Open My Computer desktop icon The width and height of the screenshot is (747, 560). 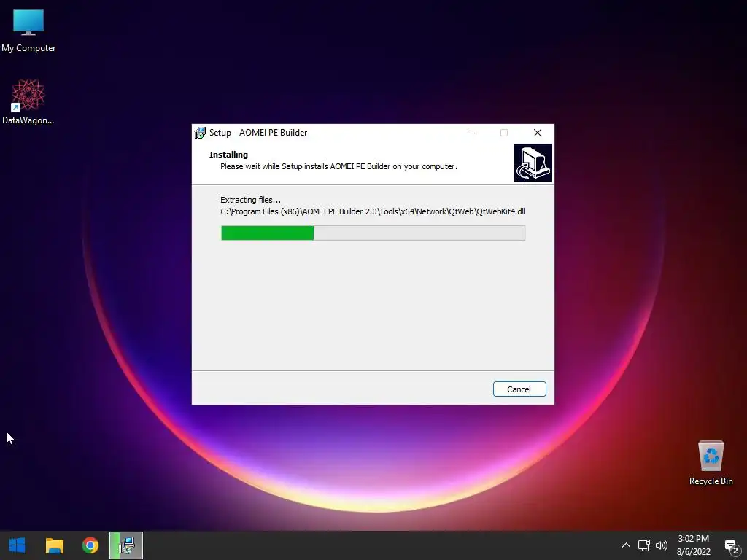(x=28, y=31)
